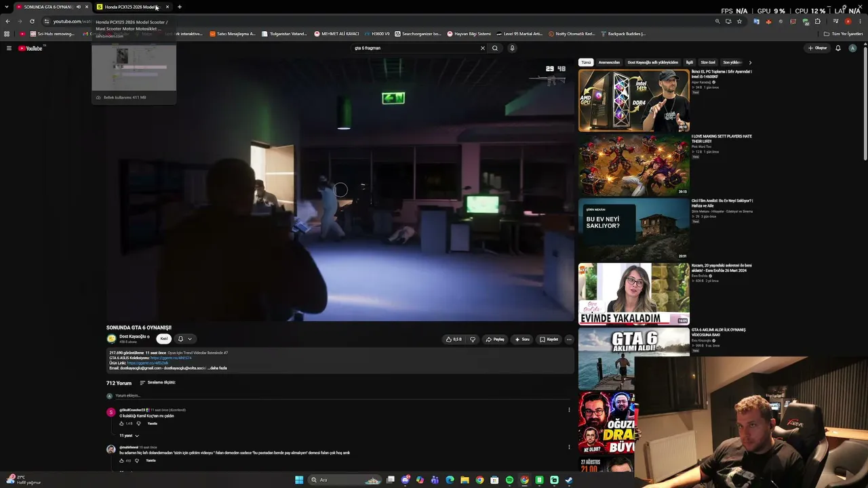Open the taskbar weather widget
This screenshot has width=868, height=488.
coord(23,480)
